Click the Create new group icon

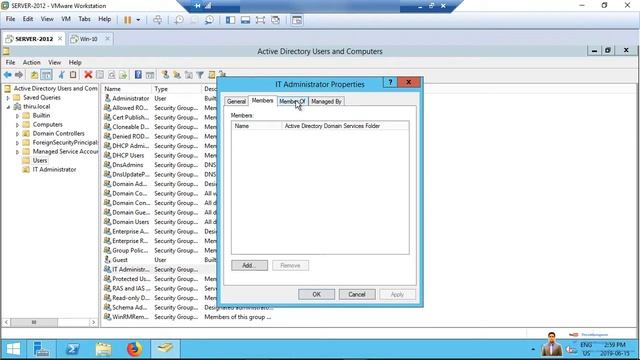177,75
